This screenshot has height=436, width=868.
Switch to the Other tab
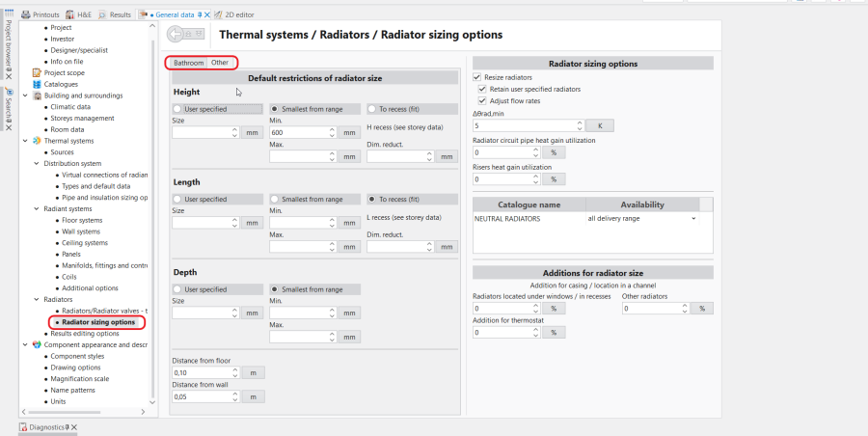coord(220,63)
